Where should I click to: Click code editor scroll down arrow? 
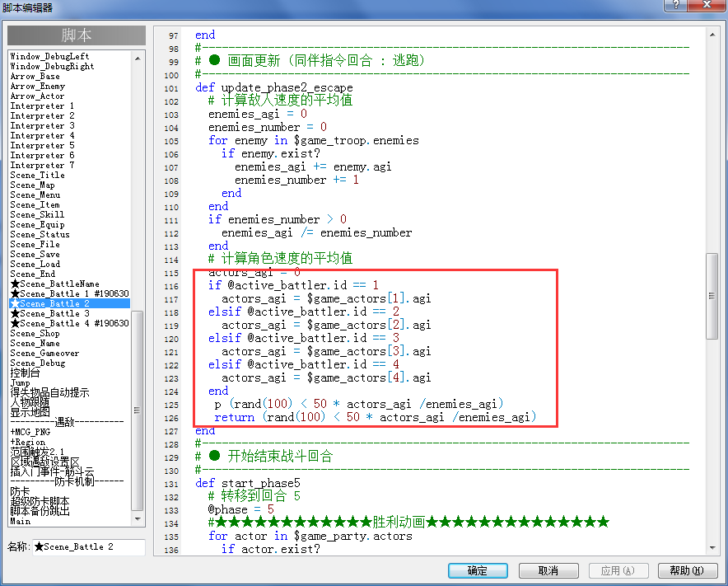(x=712, y=548)
